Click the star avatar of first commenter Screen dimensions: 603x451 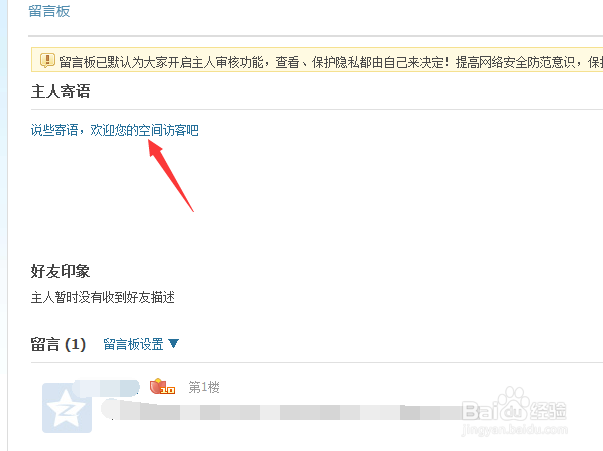point(67,408)
